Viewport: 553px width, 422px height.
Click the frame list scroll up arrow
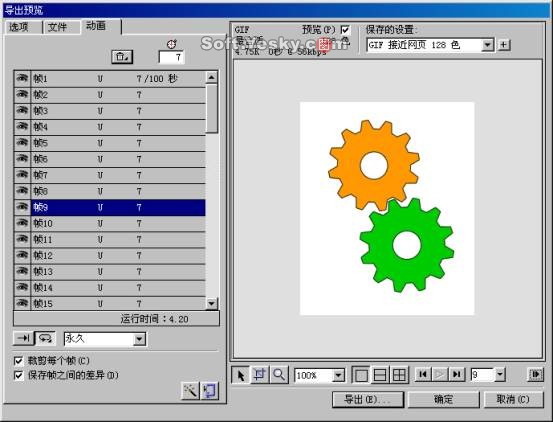[x=212, y=77]
